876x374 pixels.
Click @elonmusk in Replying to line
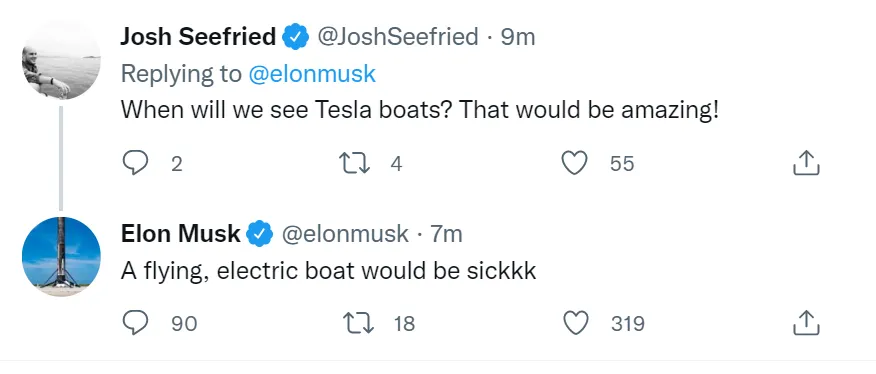(312, 74)
